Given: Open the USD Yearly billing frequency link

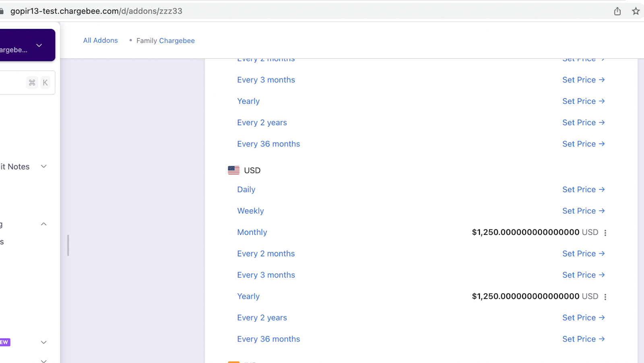Looking at the screenshot, I should click(248, 296).
